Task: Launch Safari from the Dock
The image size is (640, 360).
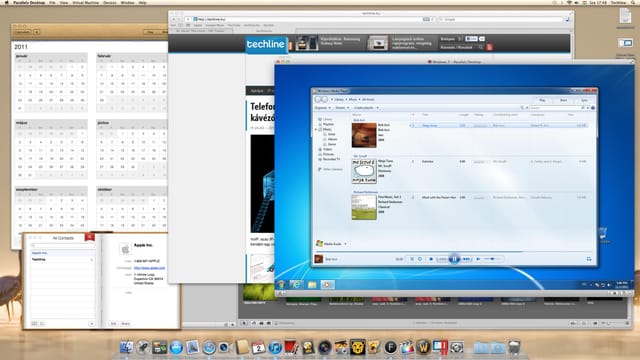Action: pyautogui.click(x=209, y=347)
